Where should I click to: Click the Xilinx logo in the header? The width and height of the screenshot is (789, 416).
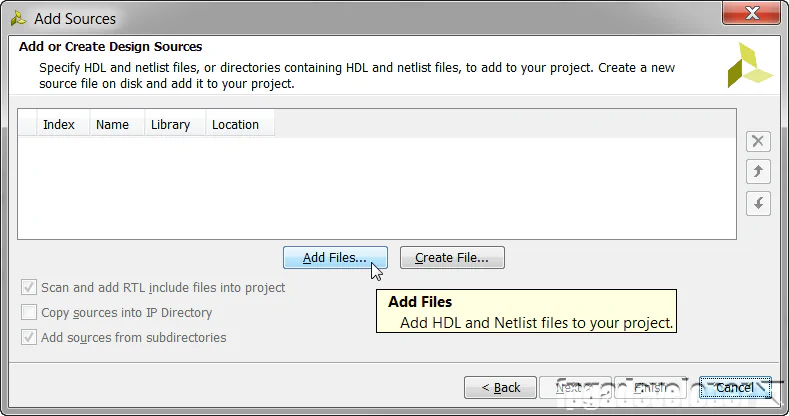click(x=749, y=66)
